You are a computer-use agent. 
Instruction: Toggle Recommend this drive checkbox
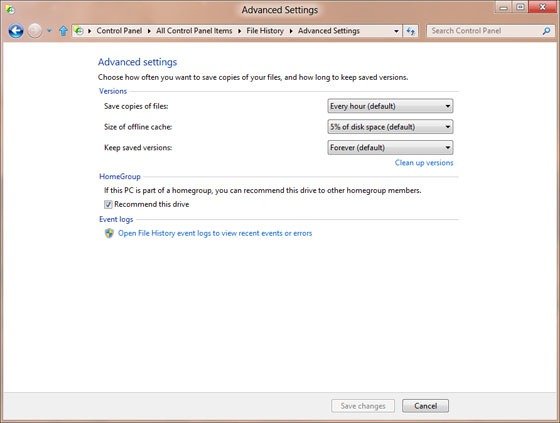click(108, 204)
